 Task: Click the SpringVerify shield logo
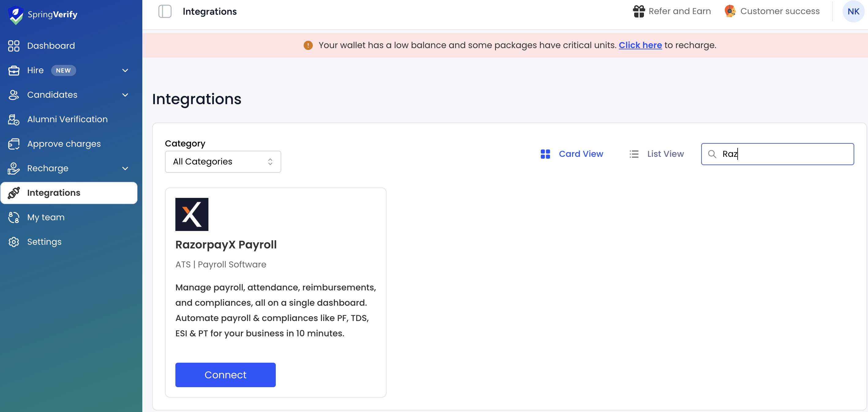tap(16, 15)
